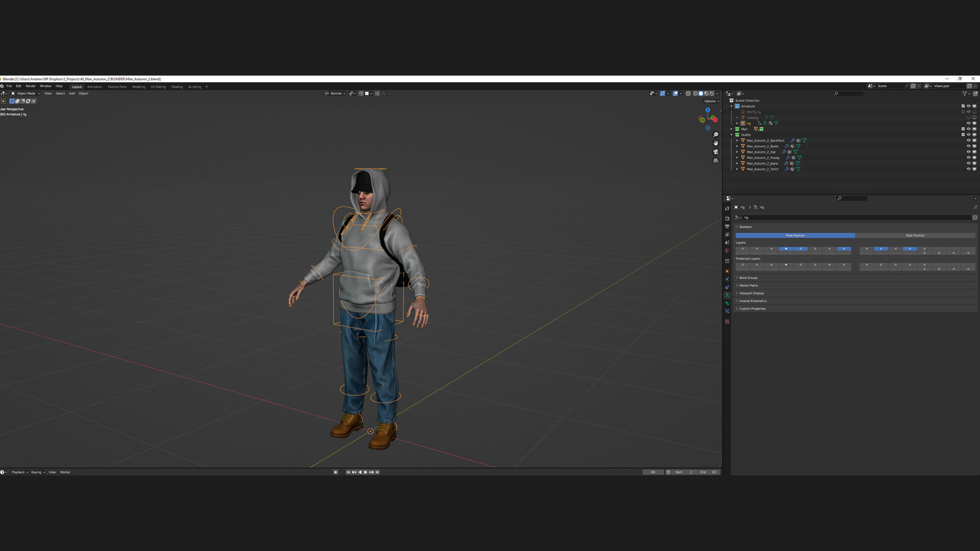
Task: Uncheck the Man collection checkbox
Action: click(x=963, y=129)
